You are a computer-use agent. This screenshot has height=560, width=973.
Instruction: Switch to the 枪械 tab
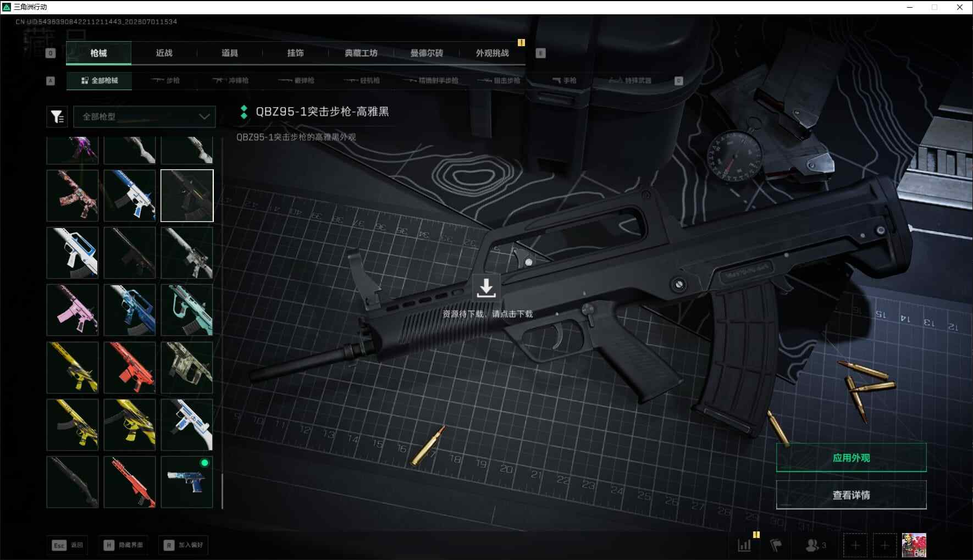98,53
